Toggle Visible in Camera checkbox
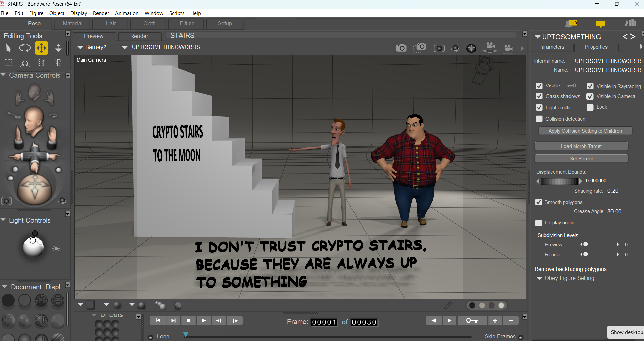 [590, 96]
